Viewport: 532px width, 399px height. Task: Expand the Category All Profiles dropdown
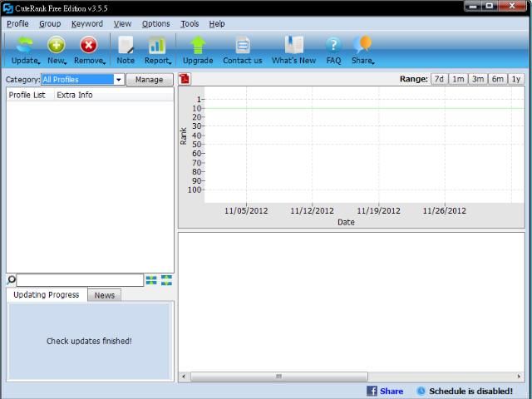[119, 80]
